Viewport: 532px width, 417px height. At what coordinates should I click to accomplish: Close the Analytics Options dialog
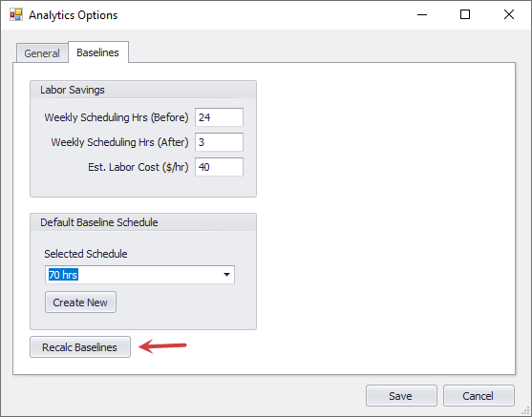tap(508, 14)
